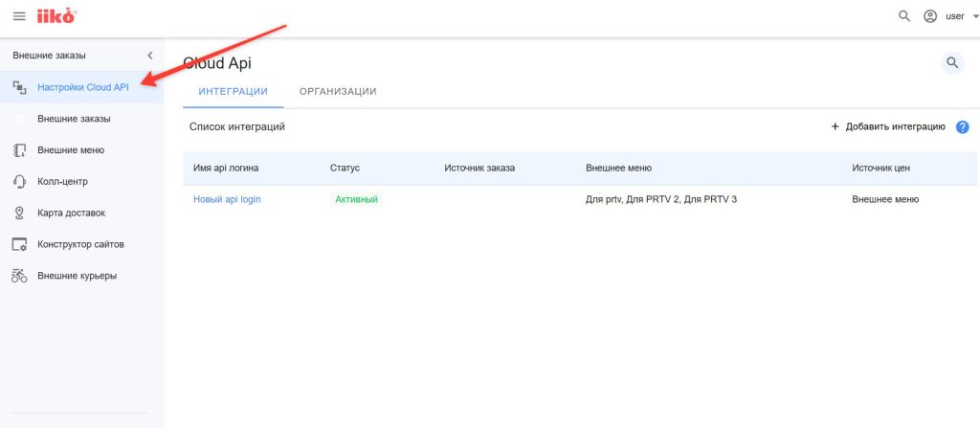This screenshot has width=980, height=428.
Task: Click the user account avatar icon
Action: (930, 16)
